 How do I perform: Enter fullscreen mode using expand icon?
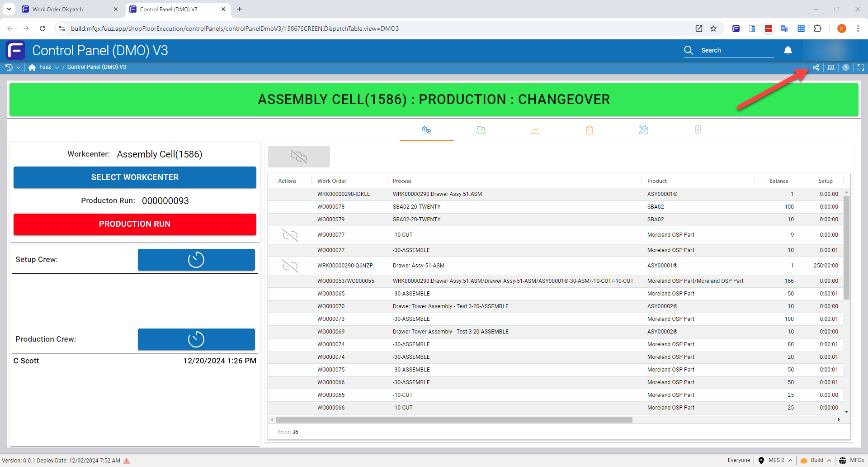pos(861,67)
